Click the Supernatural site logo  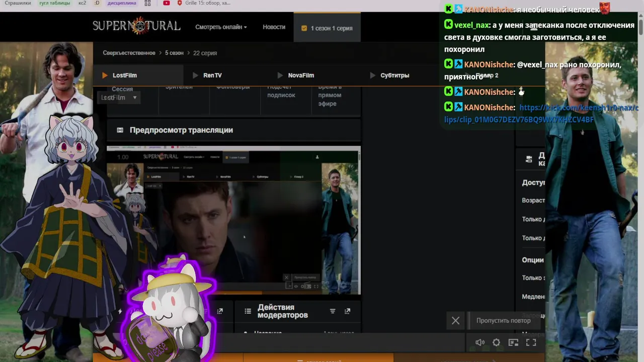(136, 26)
